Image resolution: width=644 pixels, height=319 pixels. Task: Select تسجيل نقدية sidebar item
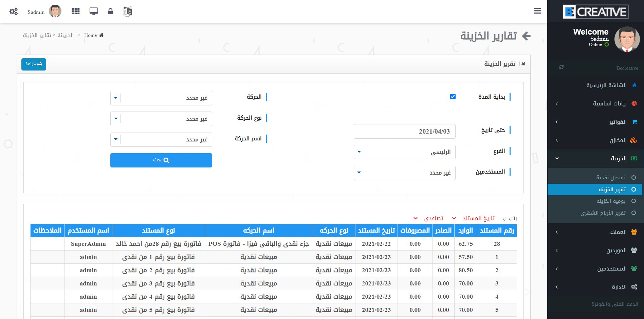pos(611,178)
